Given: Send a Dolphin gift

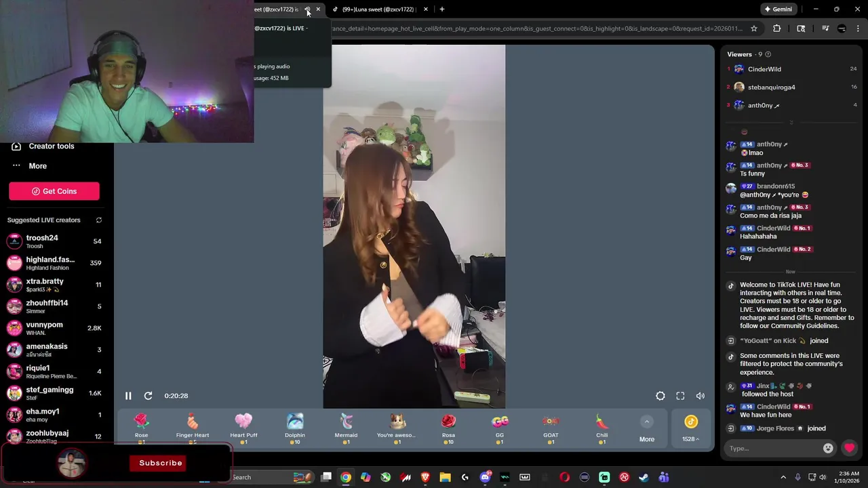Looking at the screenshot, I should pyautogui.click(x=295, y=428).
